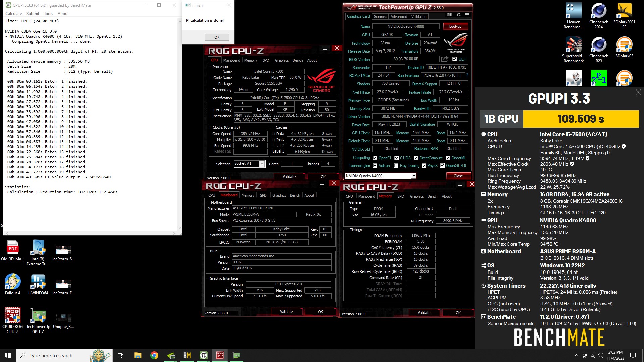Open Fallout 4 desktop shortcut

point(12,284)
